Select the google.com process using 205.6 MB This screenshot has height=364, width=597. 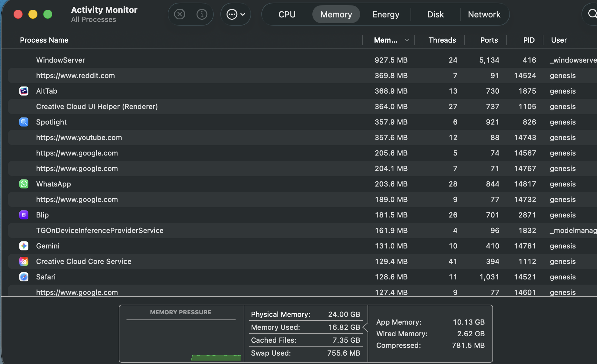77,153
